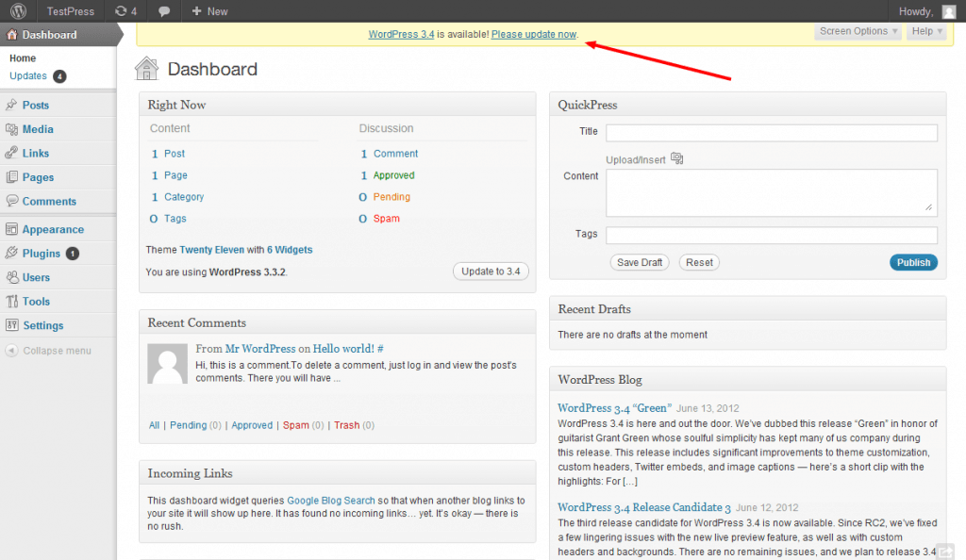Filter comments by Spam in Recent Comments
Screen dimensions: 966x560
coord(295,425)
